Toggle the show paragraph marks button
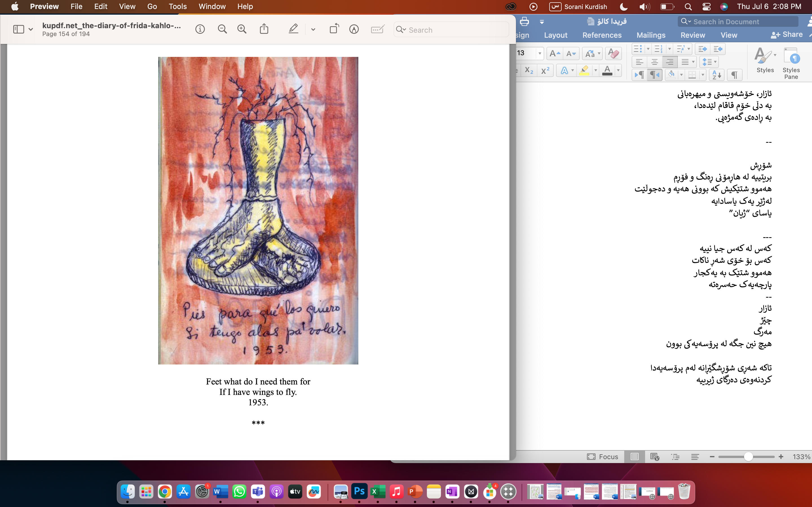Viewport: 812px width, 507px height. (x=734, y=75)
